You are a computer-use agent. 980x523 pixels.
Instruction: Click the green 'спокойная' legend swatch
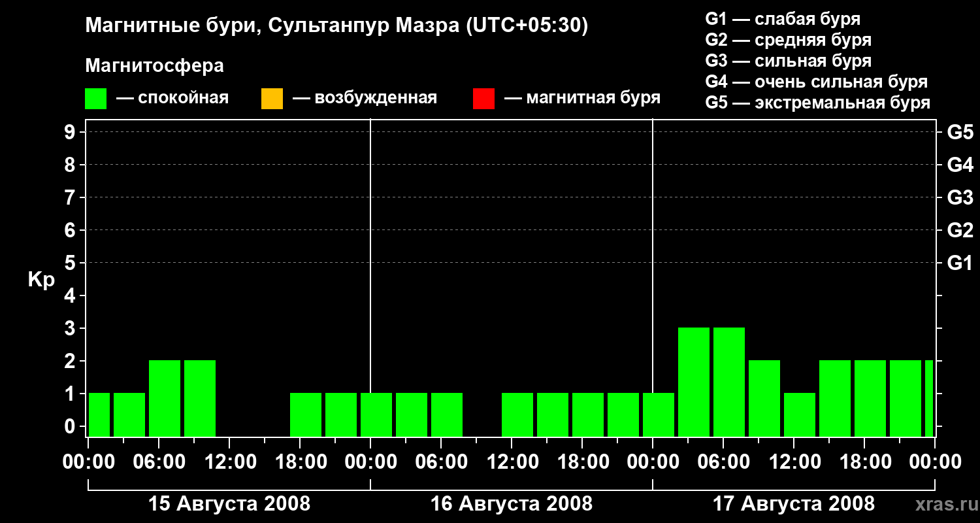pyautogui.click(x=96, y=99)
